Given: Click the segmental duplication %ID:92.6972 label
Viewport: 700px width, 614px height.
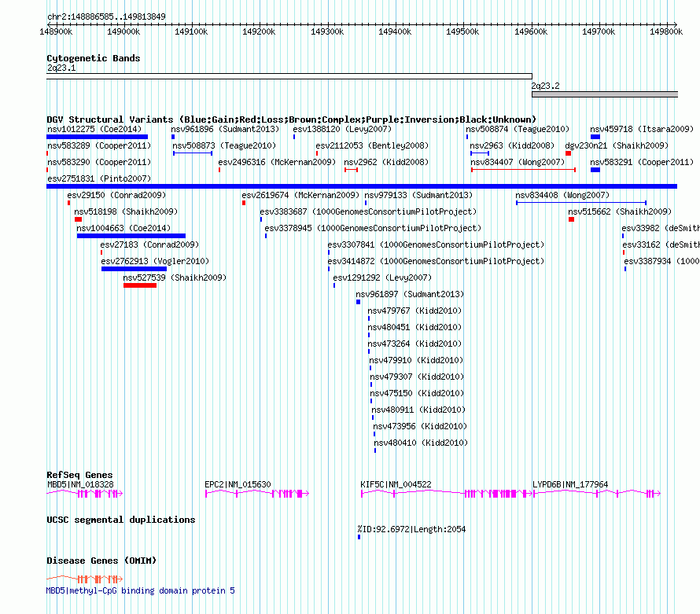Looking at the screenshot, I should pos(411,529).
